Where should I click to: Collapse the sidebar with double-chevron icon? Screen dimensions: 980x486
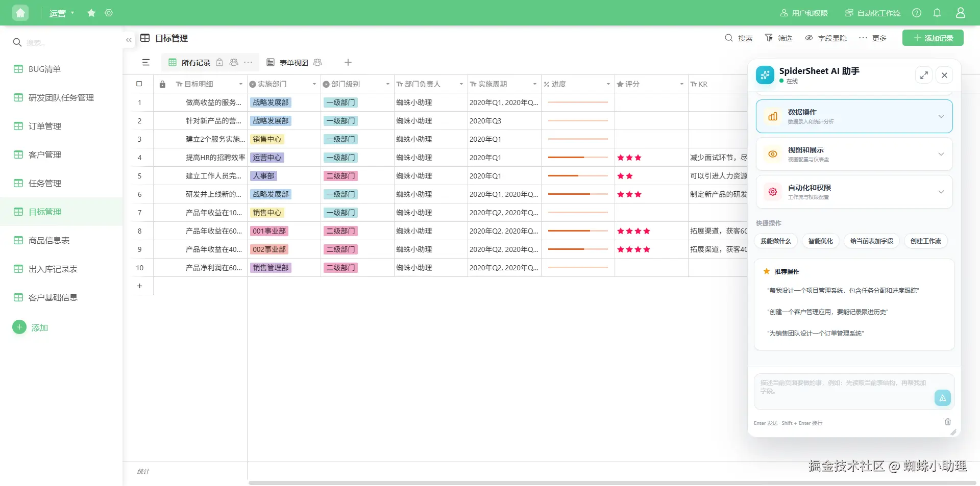[129, 40]
